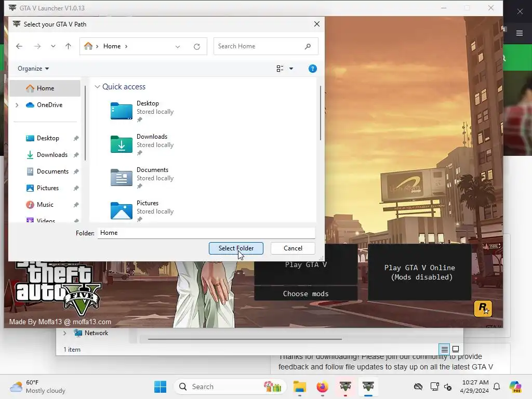The height and width of the screenshot is (399, 532).
Task: Select the Documents folder in Quick access
Action: point(142,177)
